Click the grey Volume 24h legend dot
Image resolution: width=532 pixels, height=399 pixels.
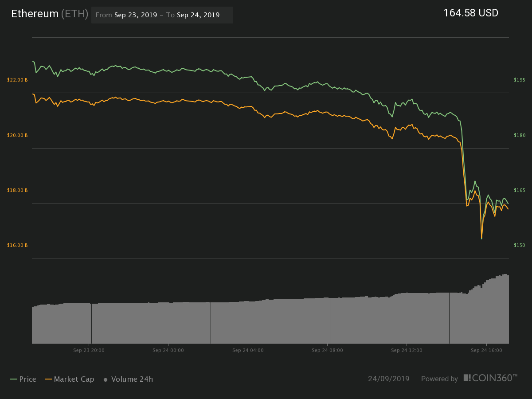[x=106, y=379]
